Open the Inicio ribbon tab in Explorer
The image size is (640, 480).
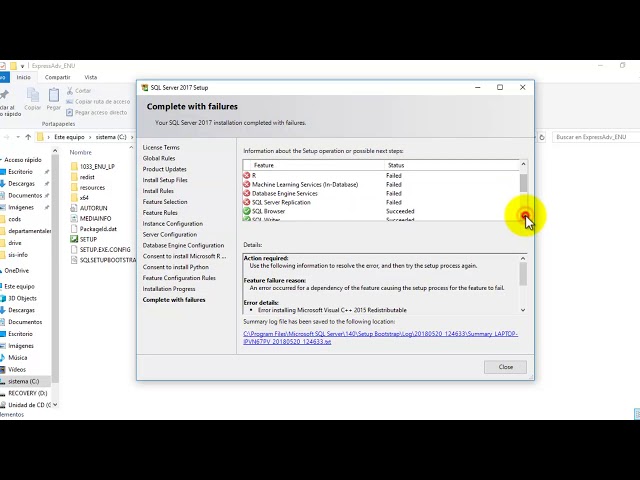pyautogui.click(x=24, y=77)
